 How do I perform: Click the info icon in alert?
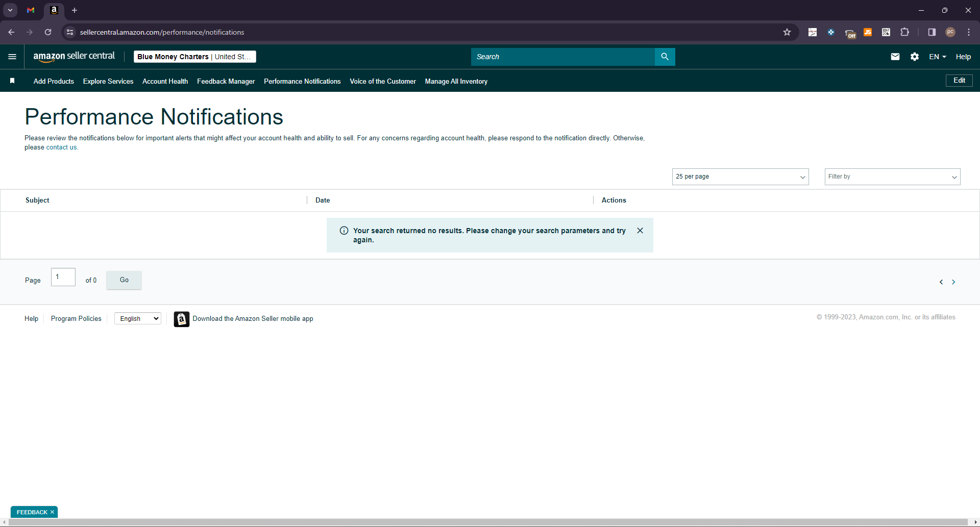[344, 231]
